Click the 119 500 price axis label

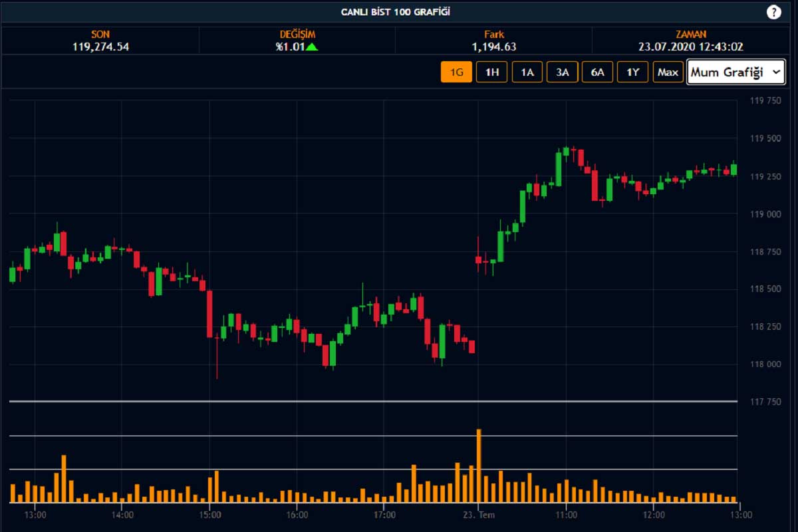(x=765, y=139)
